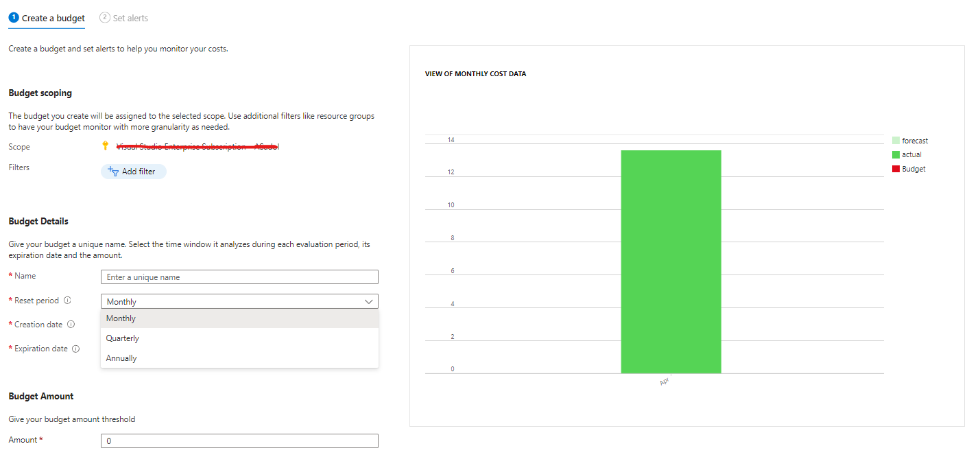Click 'Give your budget amount threshold' text
This screenshot has height=468, width=980.
tap(72, 419)
